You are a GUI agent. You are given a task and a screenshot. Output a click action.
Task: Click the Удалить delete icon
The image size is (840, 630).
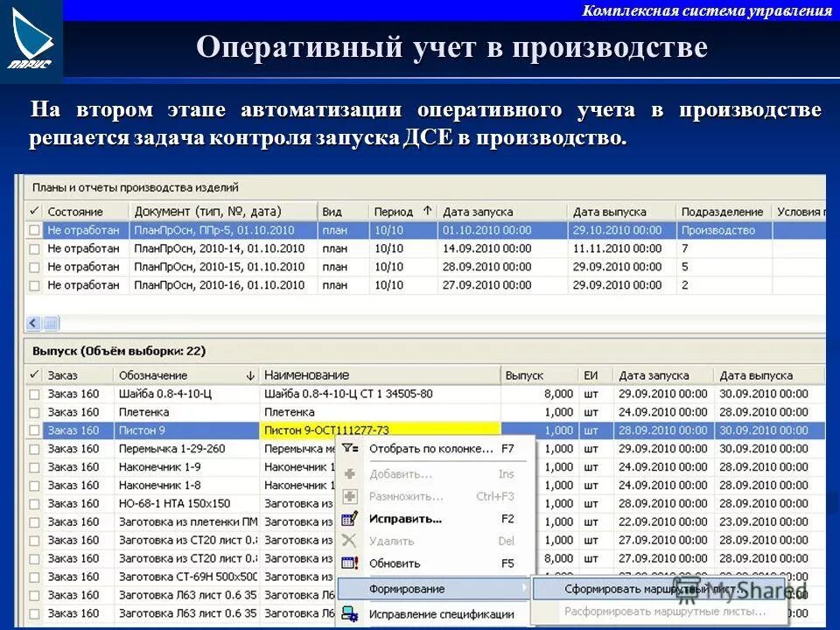pyautogui.click(x=348, y=540)
